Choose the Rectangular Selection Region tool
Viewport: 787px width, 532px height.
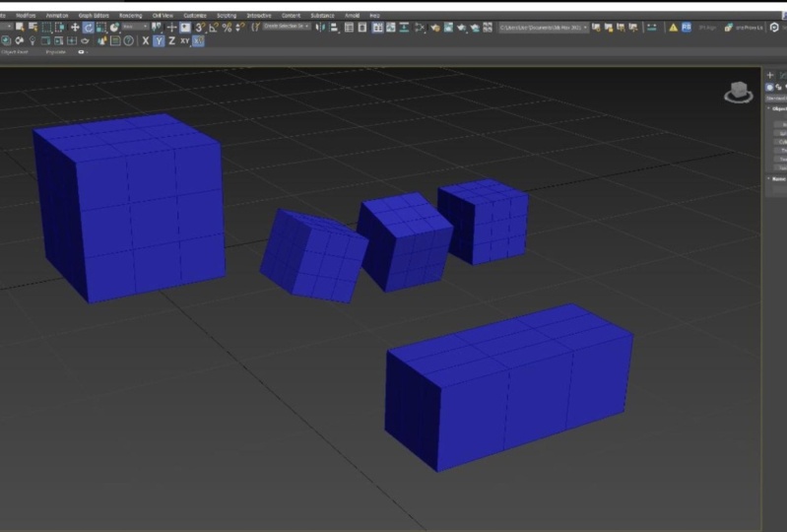point(46,28)
